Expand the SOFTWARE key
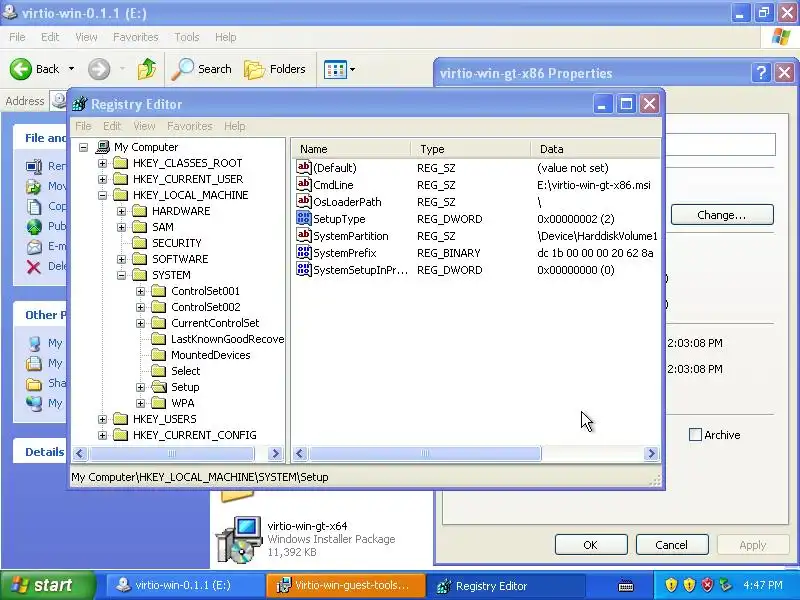Screen dimensions: 800x600 pyautogui.click(x=121, y=259)
